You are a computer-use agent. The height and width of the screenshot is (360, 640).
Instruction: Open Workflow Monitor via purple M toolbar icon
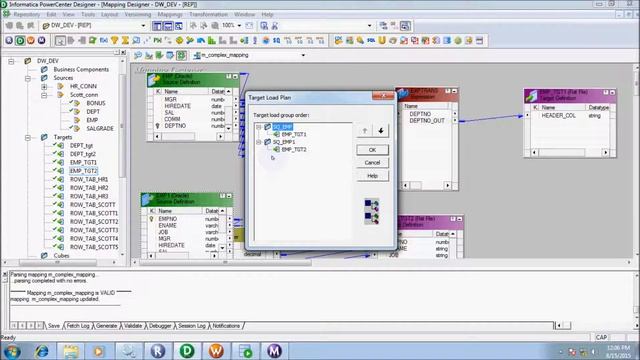(41, 40)
